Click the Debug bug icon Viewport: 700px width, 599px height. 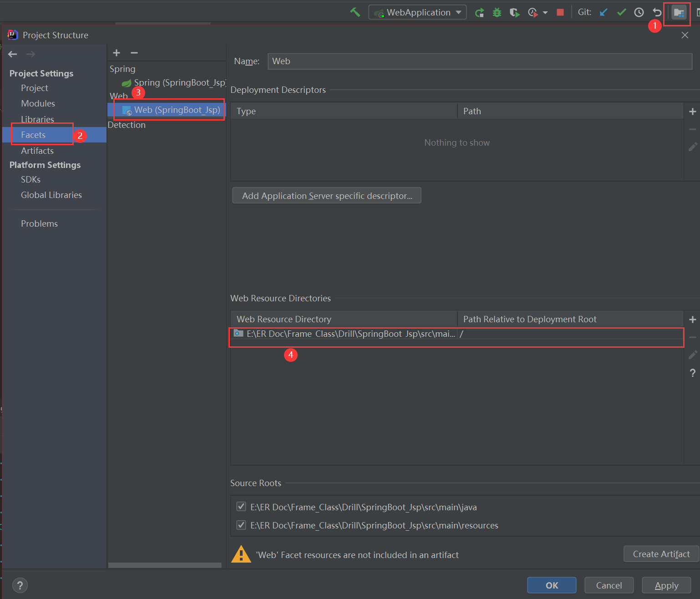tap(497, 12)
